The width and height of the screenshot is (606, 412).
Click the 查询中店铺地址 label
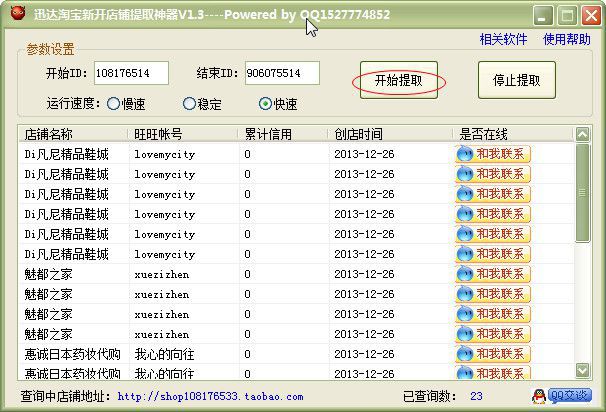pyautogui.click(x=65, y=396)
